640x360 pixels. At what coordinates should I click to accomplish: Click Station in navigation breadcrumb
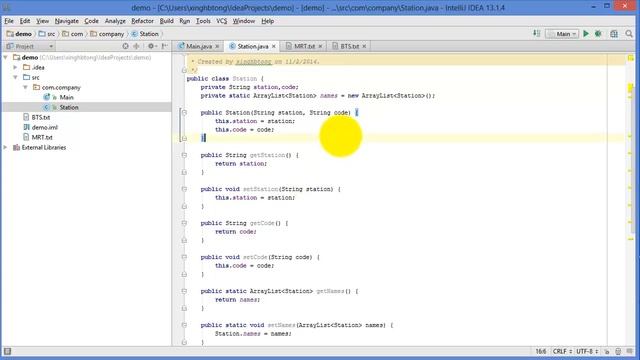145,34
